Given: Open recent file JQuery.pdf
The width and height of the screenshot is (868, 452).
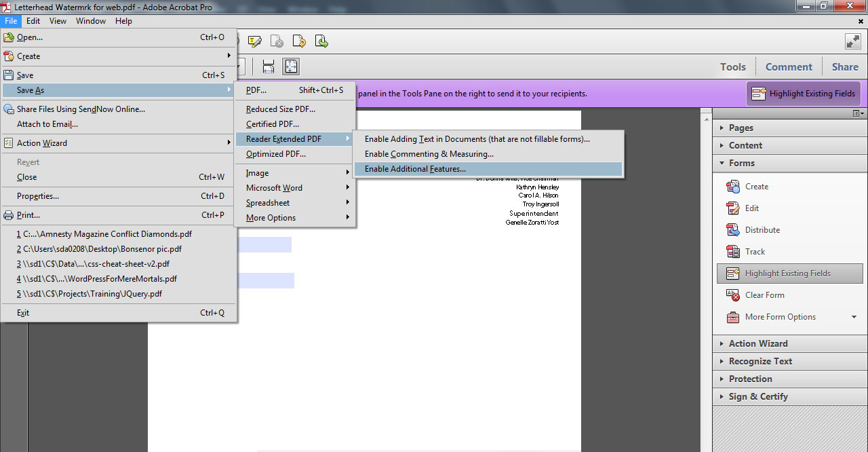Looking at the screenshot, I should [119, 294].
